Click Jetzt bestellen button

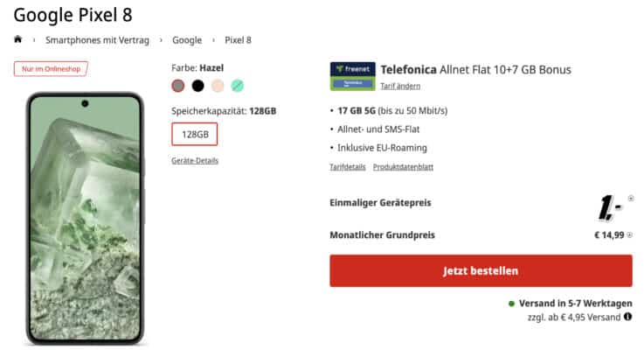pos(481,270)
